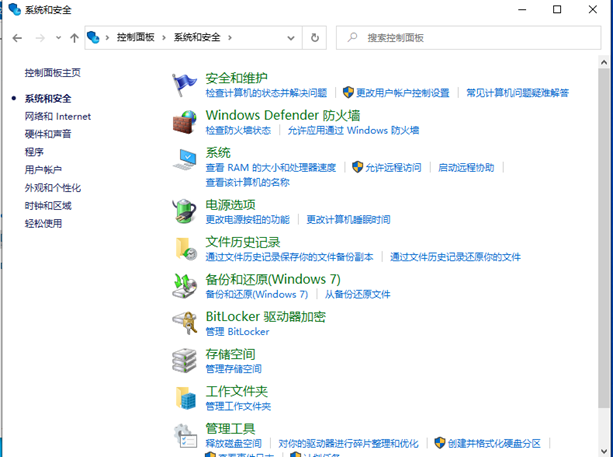Image resolution: width=613 pixels, height=457 pixels.
Task: Click 通过文件历史记录还原你的文件
Action: [455, 257]
